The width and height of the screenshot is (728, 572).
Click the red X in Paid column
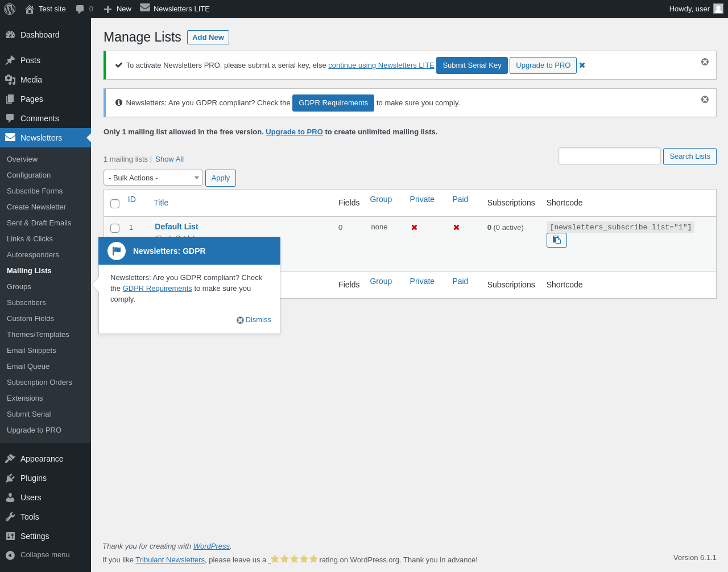[x=456, y=228]
